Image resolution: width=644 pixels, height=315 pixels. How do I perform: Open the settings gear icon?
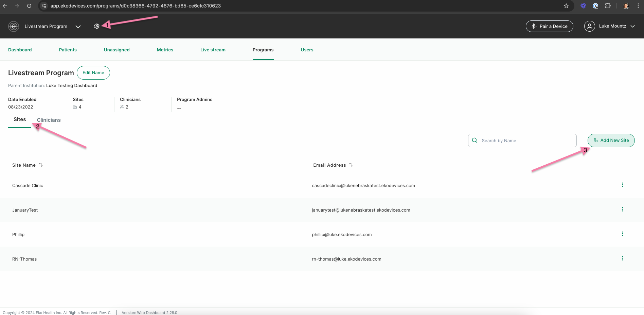[97, 26]
